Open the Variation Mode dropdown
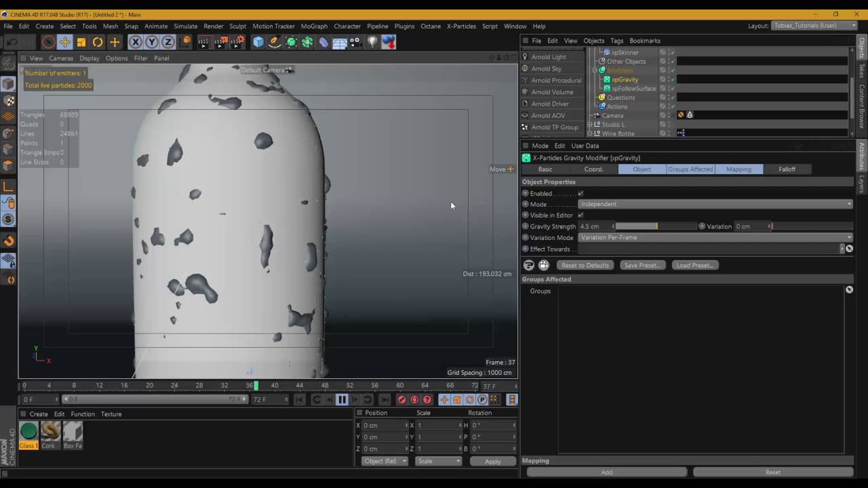The width and height of the screenshot is (868, 488). point(715,238)
